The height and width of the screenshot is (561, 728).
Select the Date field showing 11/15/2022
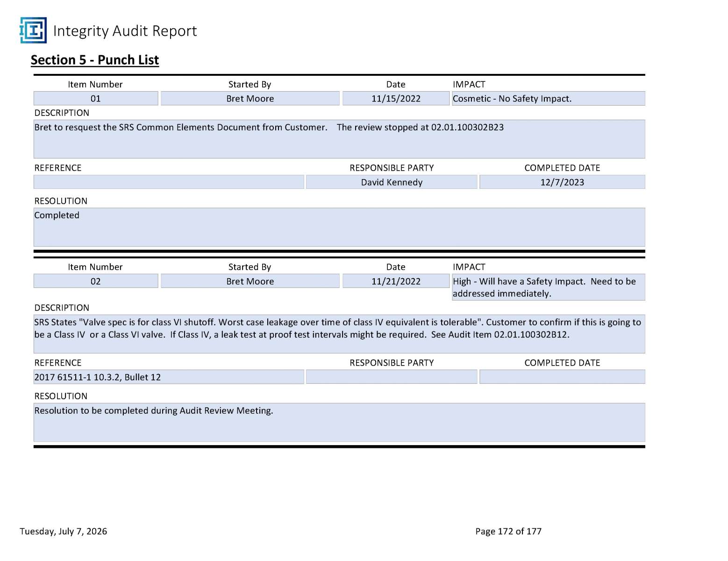tap(396, 99)
